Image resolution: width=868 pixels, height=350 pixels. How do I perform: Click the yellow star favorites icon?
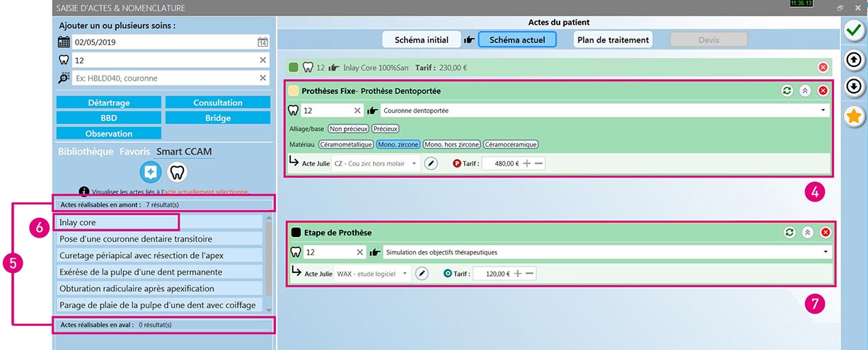click(x=855, y=115)
